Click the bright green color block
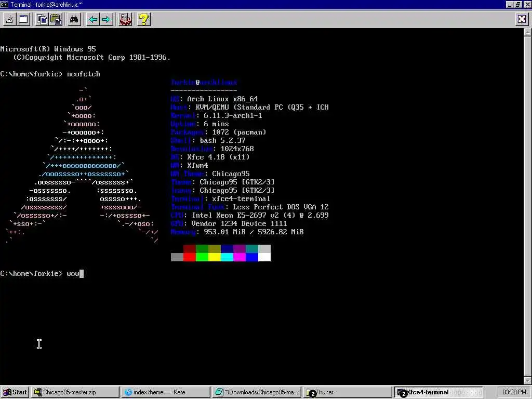Screen dimensions: 532x399 202,257
